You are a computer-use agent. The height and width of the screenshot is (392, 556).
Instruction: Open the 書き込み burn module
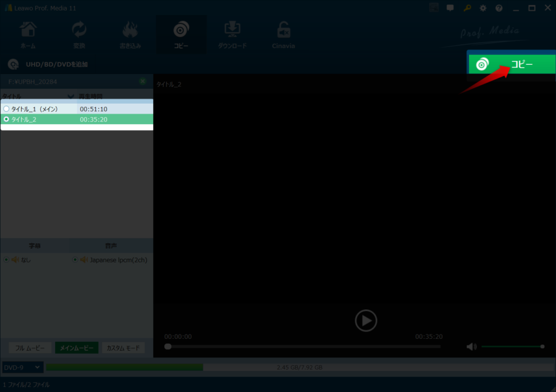[x=130, y=35]
